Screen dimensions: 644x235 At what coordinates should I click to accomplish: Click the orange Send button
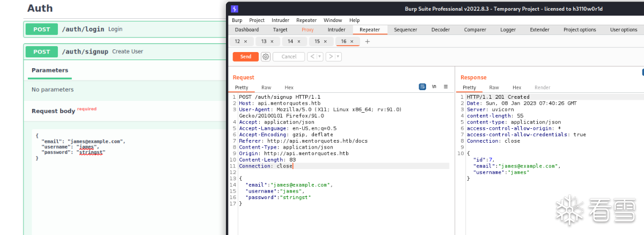[x=246, y=56]
